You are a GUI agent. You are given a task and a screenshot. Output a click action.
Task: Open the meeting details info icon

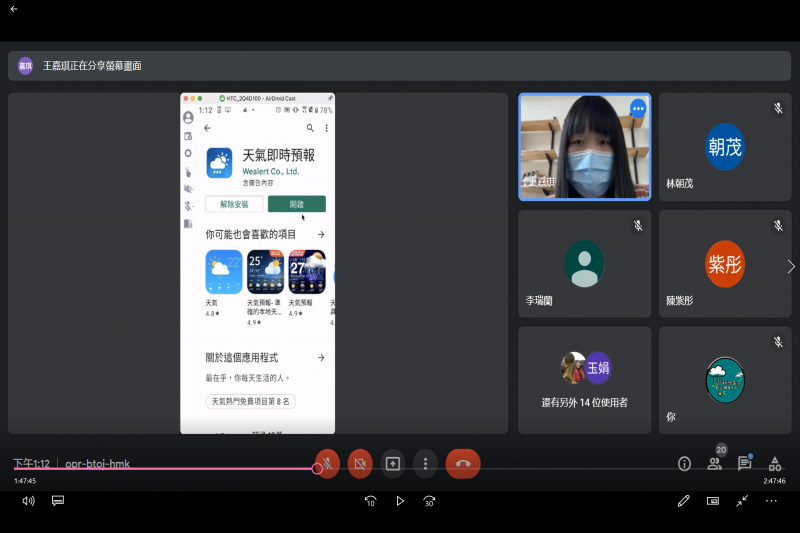685,464
